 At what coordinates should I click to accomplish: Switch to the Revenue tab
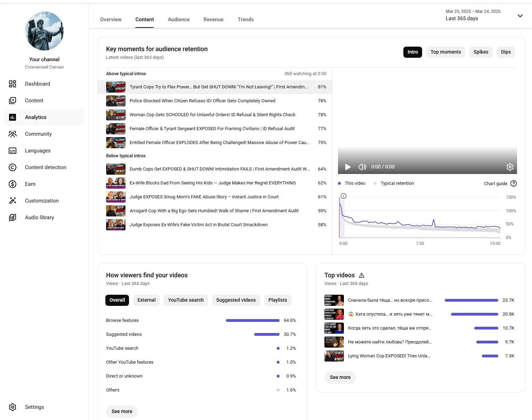click(x=213, y=19)
